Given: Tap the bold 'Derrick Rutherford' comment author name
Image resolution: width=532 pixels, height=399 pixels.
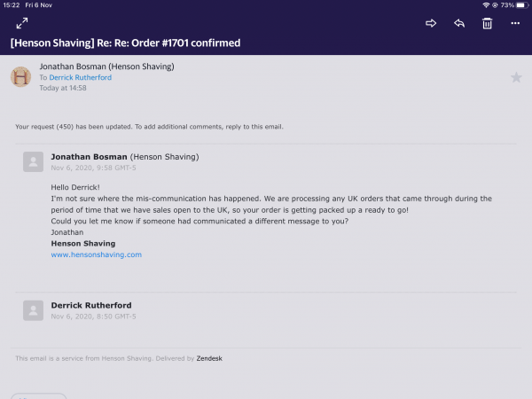Looking at the screenshot, I should pos(91,305).
